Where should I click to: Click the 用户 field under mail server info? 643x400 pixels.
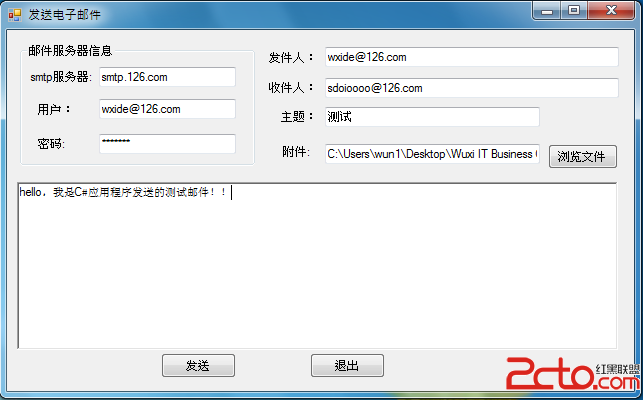click(167, 109)
